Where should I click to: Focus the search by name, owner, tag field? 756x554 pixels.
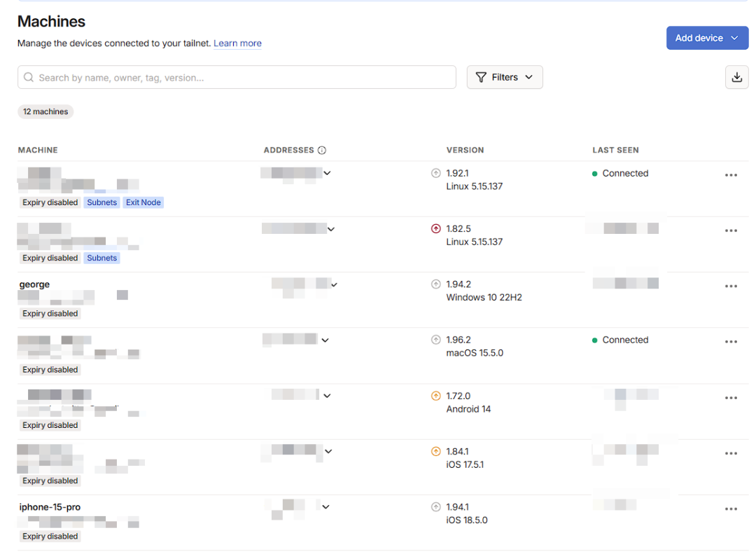tap(237, 77)
